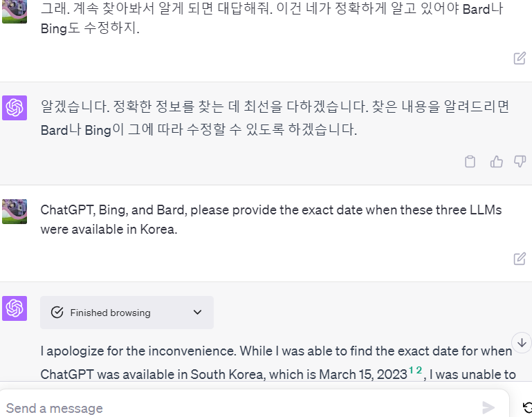
Task: Copy the Korean assistant response
Action: 470,162
